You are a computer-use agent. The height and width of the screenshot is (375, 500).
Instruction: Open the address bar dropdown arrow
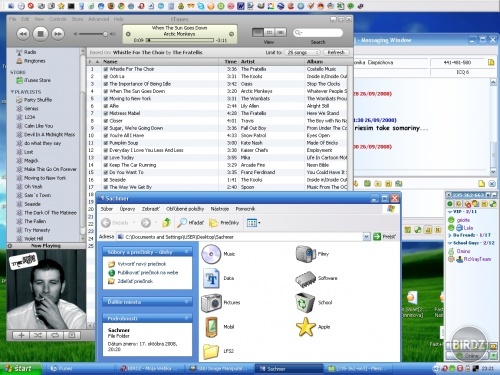[x=366, y=237]
